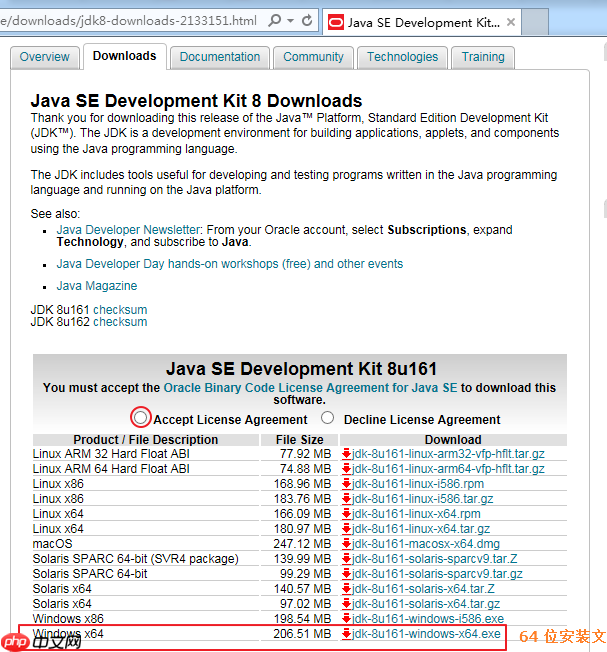
Task: Select Decline License Agreement radio button
Action: click(x=328, y=417)
